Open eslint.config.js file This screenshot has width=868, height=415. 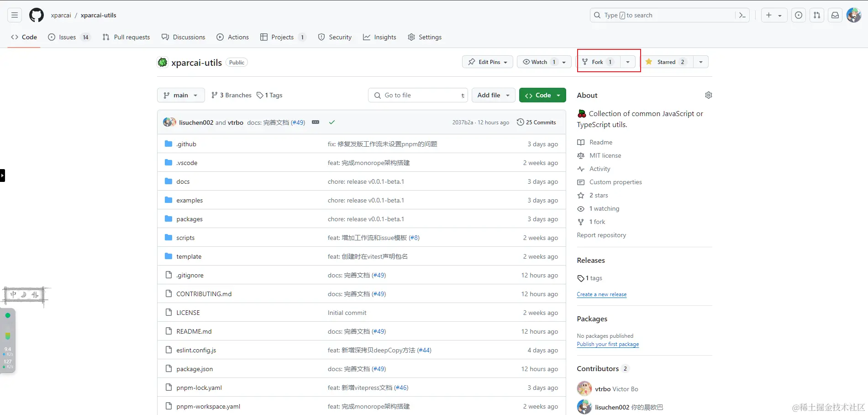click(x=196, y=350)
